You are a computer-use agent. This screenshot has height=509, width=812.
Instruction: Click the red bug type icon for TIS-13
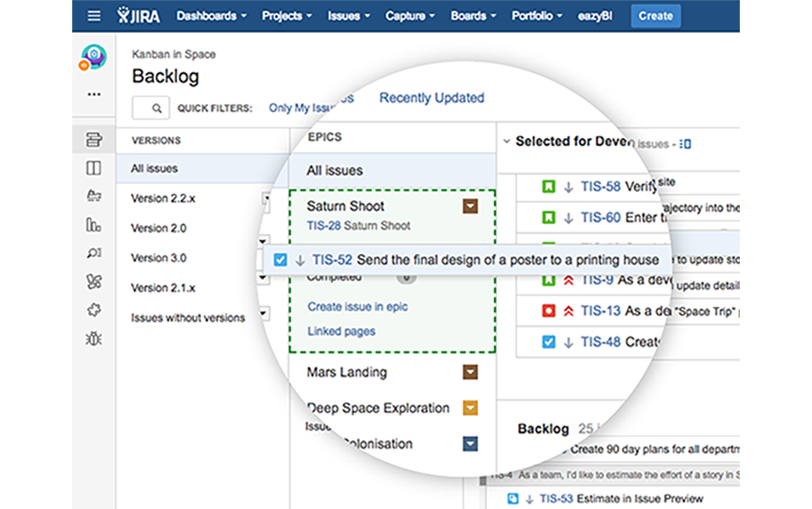click(549, 311)
